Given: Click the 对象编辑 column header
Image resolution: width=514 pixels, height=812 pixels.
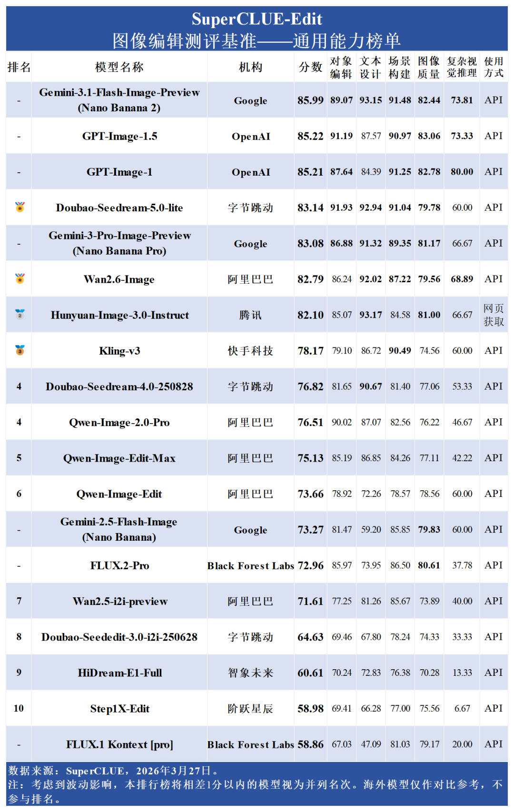Looking at the screenshot, I should pyautogui.click(x=341, y=67).
